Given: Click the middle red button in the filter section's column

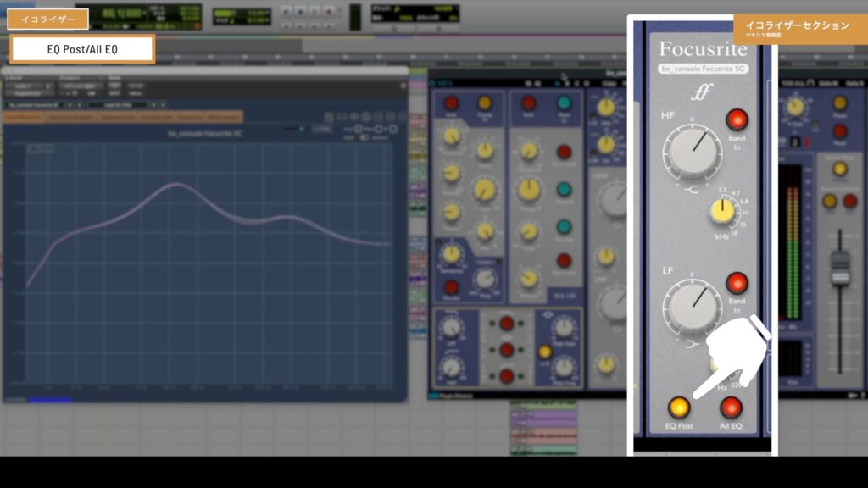Looking at the screenshot, I should tap(507, 350).
